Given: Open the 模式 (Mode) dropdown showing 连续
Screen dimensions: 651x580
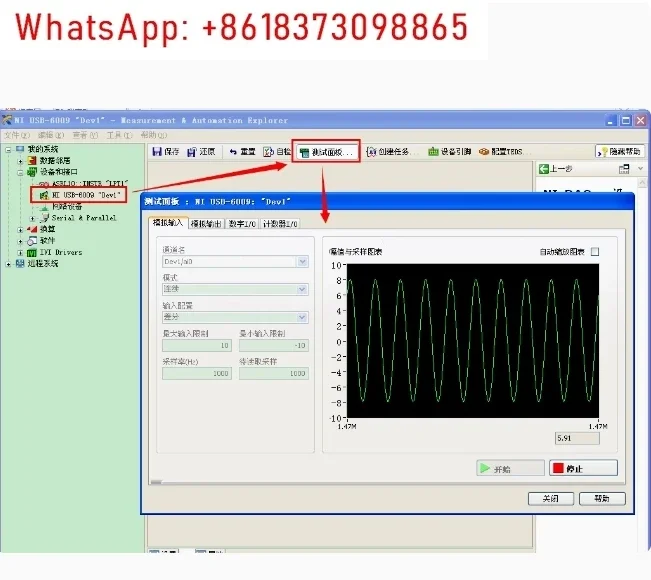Looking at the screenshot, I should pyautogui.click(x=302, y=289).
